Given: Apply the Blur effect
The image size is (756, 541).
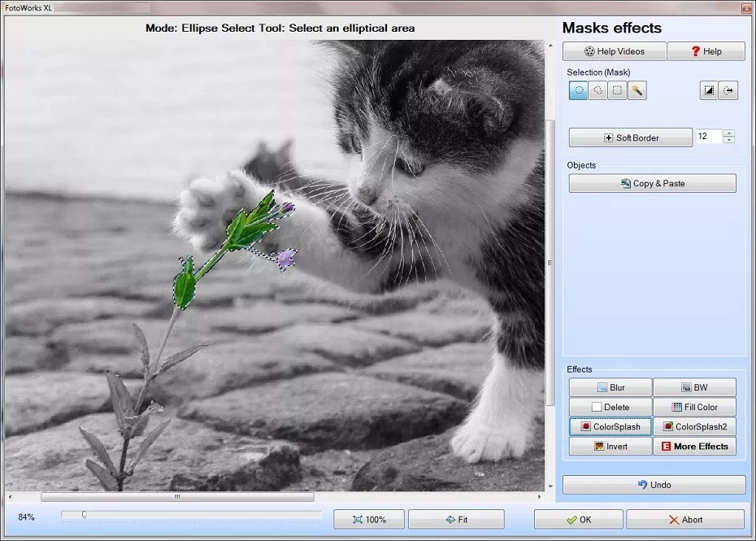Looking at the screenshot, I should [610, 388].
